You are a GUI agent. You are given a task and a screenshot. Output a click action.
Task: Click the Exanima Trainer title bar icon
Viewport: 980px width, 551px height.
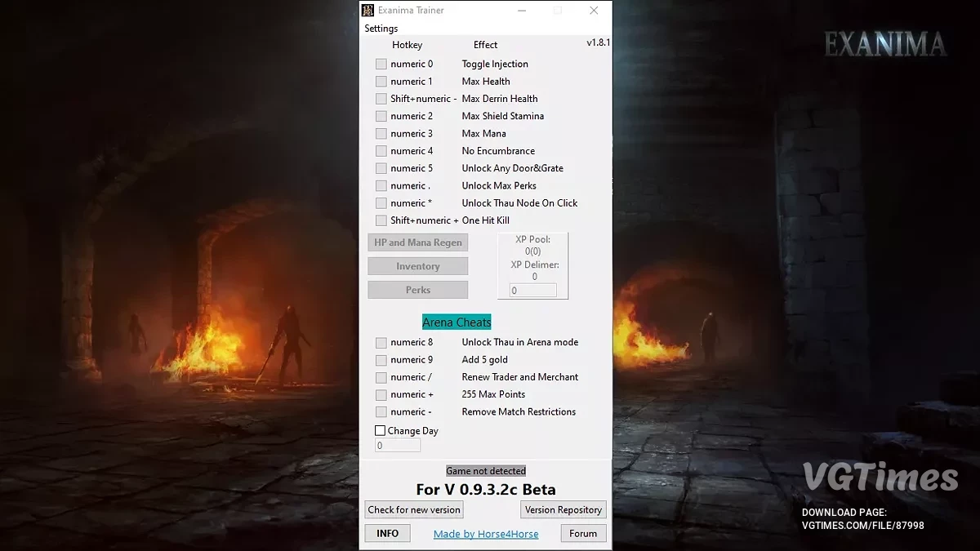point(369,10)
